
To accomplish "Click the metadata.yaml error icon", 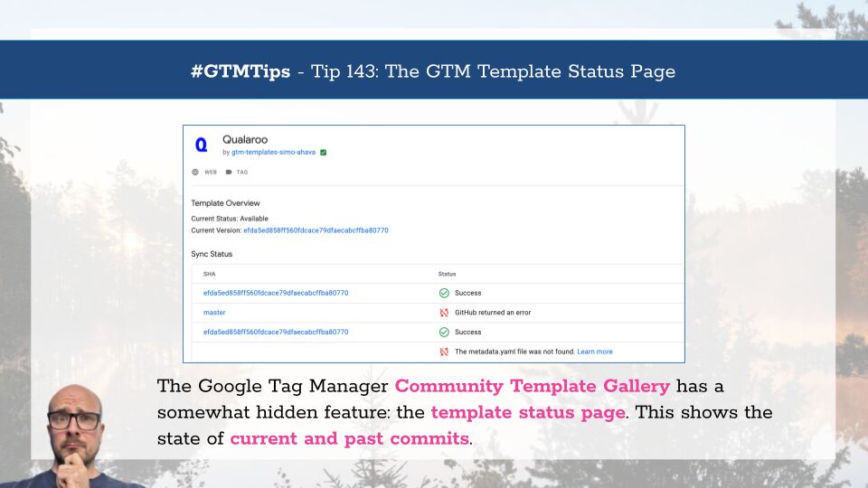I will pos(444,352).
